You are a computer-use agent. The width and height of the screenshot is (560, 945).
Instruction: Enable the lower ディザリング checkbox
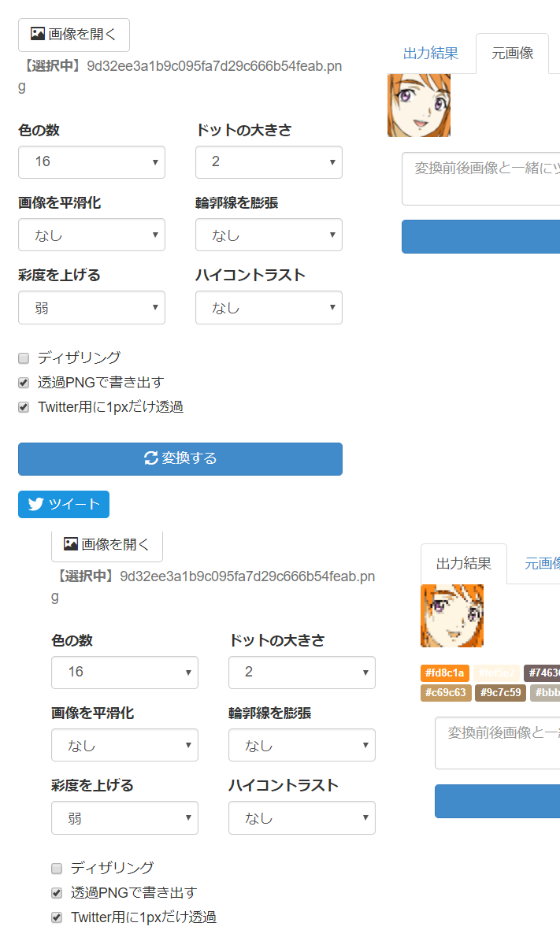click(57, 869)
